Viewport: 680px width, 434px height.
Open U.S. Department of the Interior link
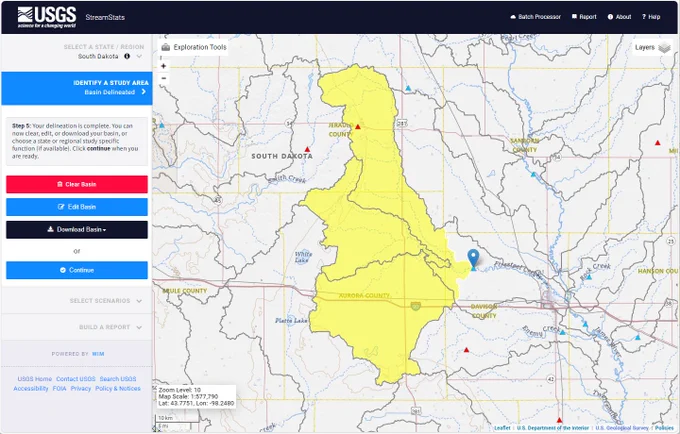pyautogui.click(x=552, y=428)
